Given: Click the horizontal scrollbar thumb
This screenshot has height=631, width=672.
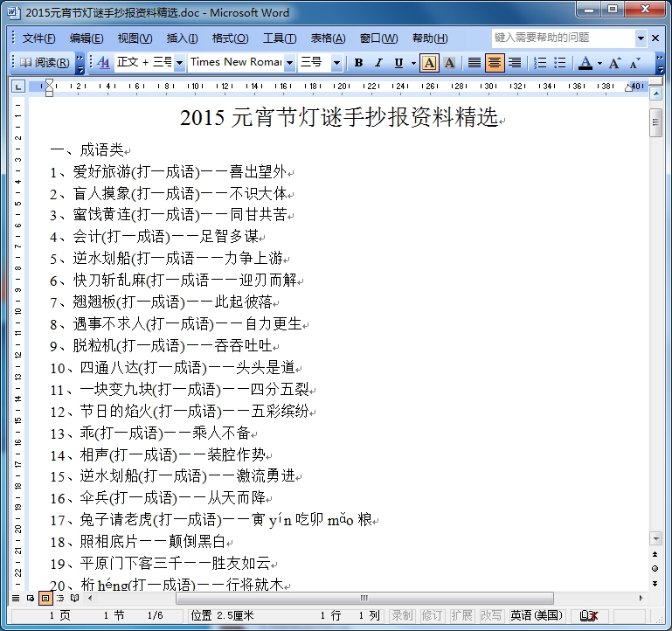Looking at the screenshot, I should (x=364, y=598).
